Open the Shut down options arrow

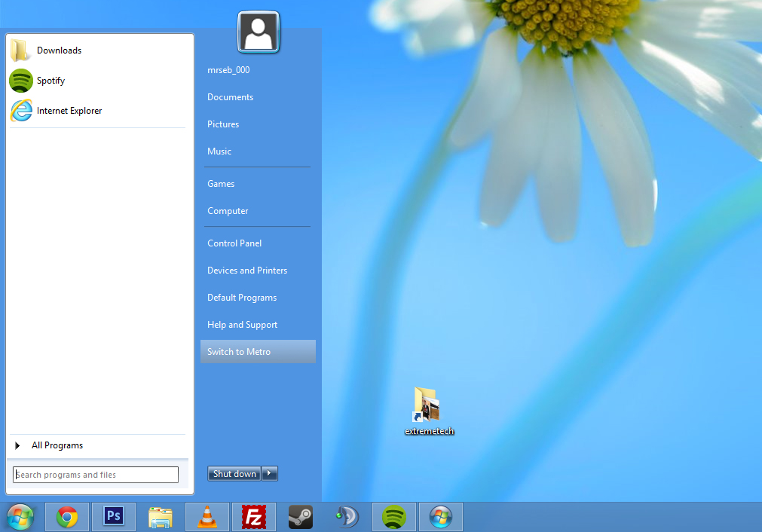click(x=270, y=473)
